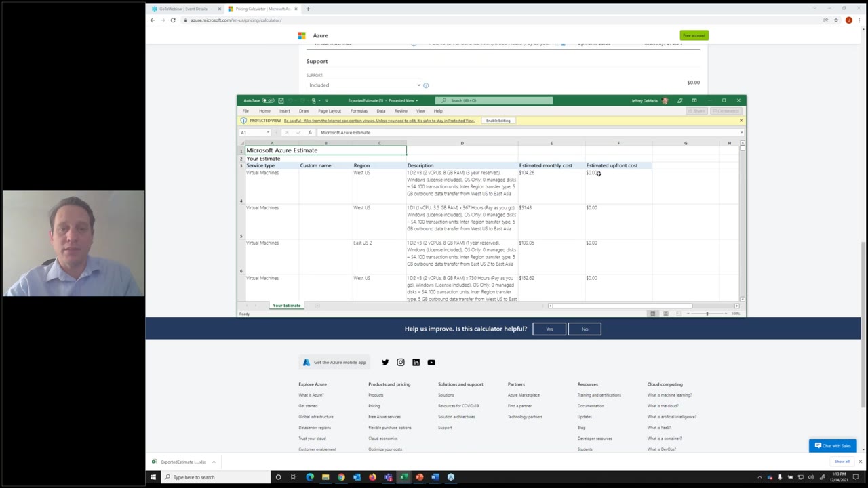The height and width of the screenshot is (488, 868).
Task: Switch to the Formulas ribbon tab
Action: pyautogui.click(x=359, y=110)
